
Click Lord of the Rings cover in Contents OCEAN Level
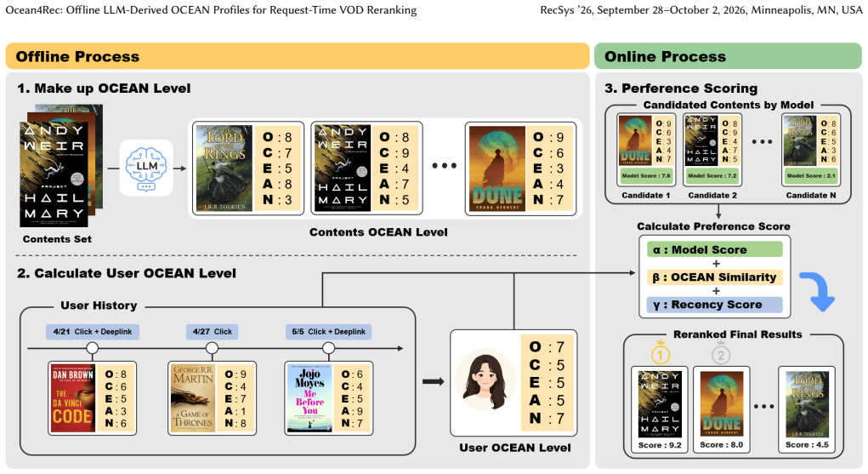pyautogui.click(x=224, y=168)
